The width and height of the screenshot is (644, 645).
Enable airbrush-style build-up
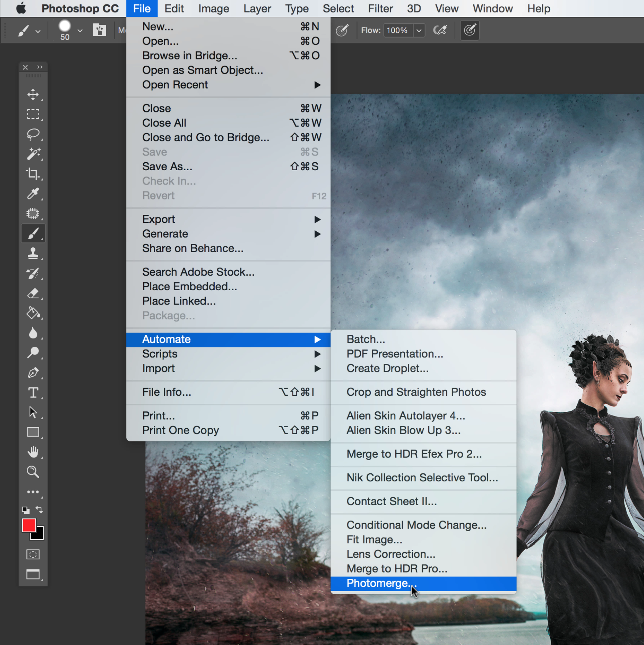pyautogui.click(x=440, y=30)
